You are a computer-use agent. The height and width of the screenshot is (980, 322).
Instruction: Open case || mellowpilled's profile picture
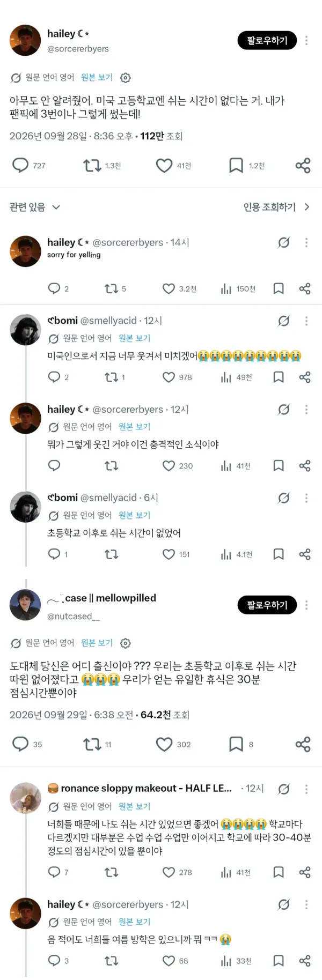point(25,605)
